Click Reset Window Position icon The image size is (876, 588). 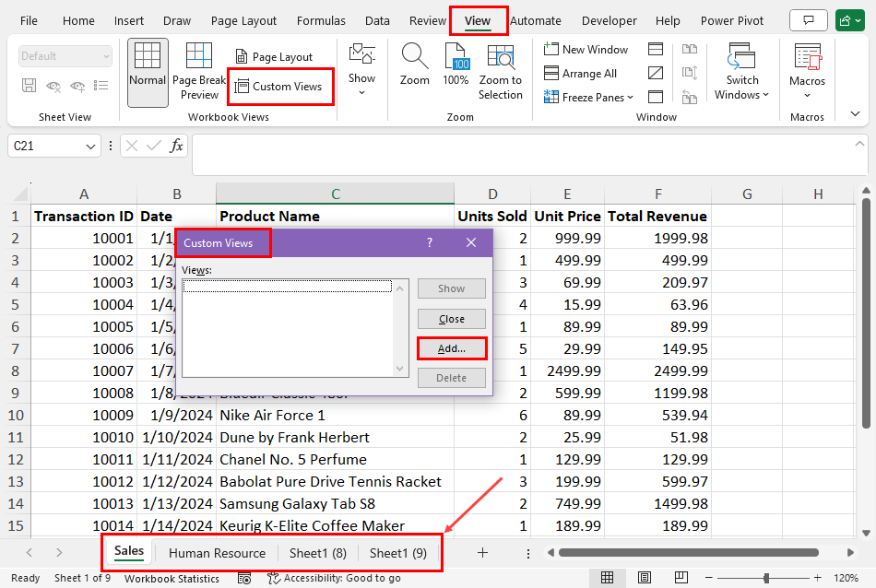[x=690, y=97]
